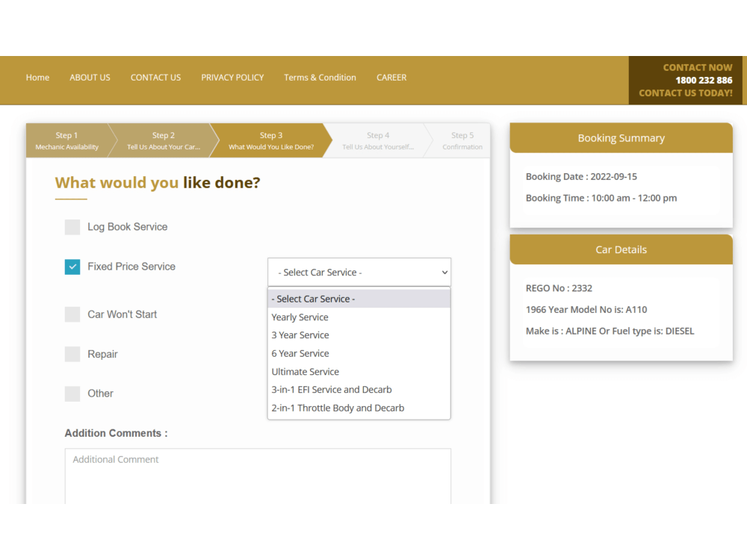
Task: Open the PRIVACY POLICY page
Action: [x=232, y=77]
